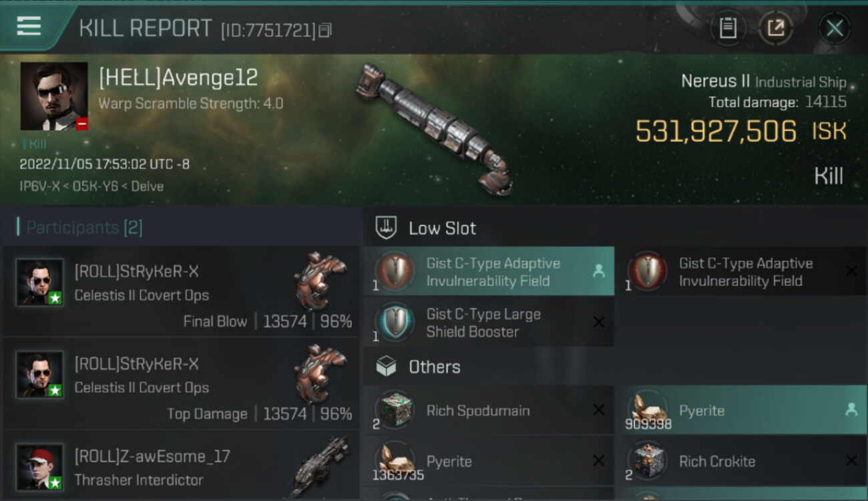Click the Rich Crokite ore item
The height and width of the screenshot is (501, 868).
pyautogui.click(x=741, y=461)
